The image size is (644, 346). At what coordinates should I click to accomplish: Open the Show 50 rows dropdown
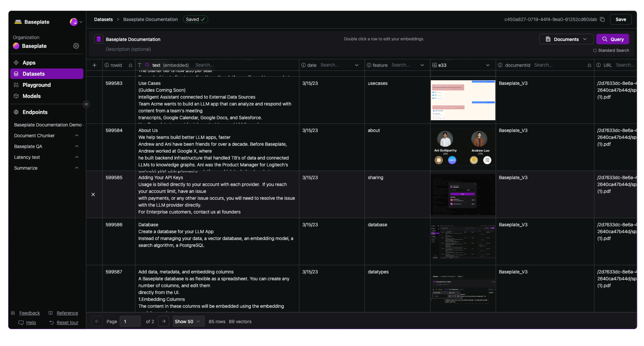[189, 322]
